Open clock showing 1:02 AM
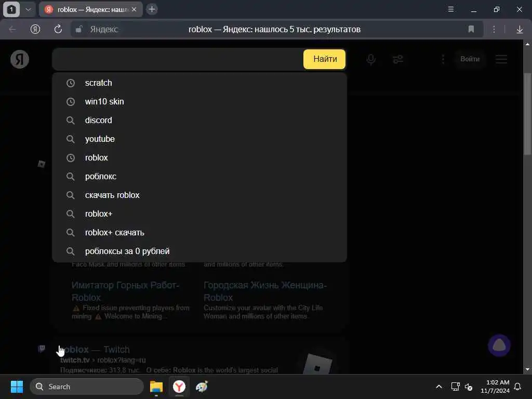532x399 pixels. click(x=495, y=387)
